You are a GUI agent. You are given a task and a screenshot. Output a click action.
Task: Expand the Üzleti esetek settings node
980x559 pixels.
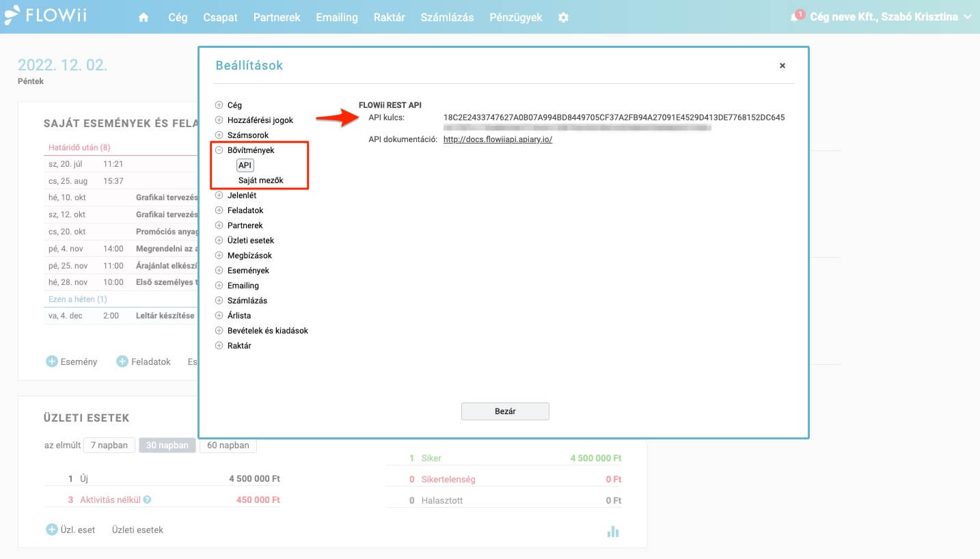coord(219,241)
